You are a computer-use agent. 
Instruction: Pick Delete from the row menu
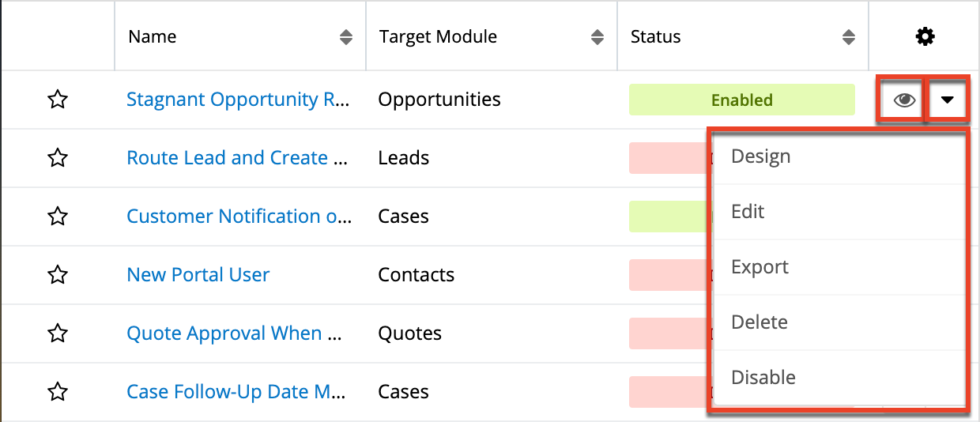coord(759,322)
